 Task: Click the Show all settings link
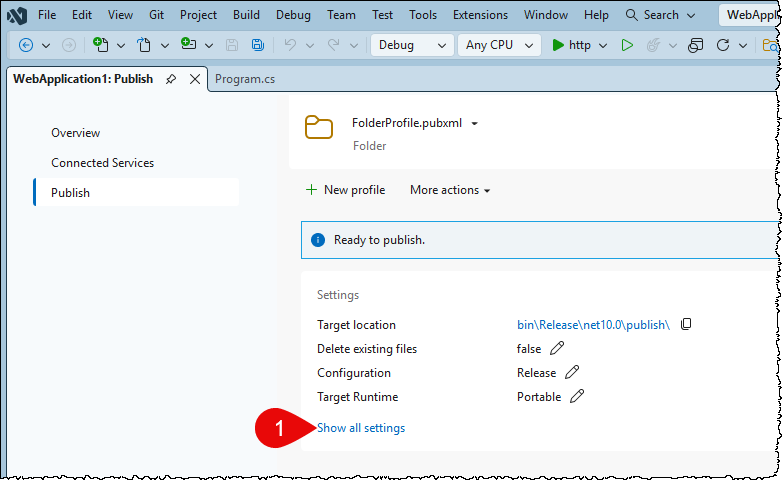point(361,428)
